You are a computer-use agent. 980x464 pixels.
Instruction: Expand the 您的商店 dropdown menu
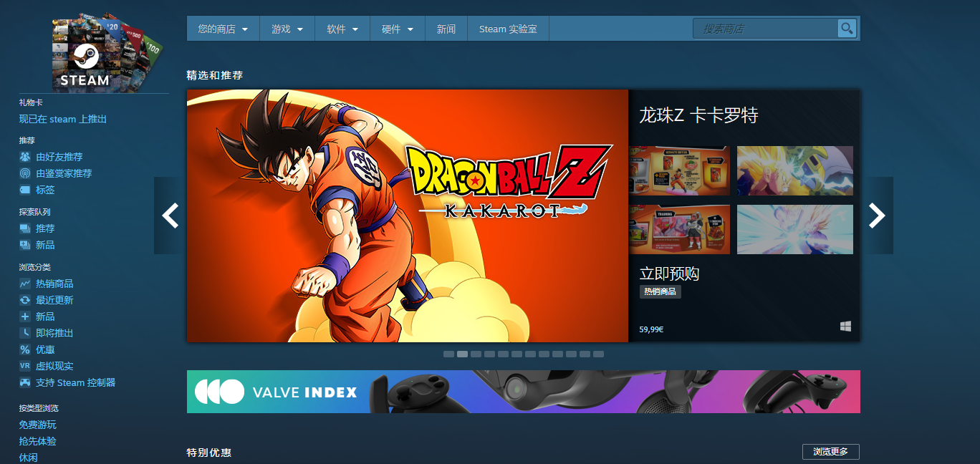click(x=223, y=29)
